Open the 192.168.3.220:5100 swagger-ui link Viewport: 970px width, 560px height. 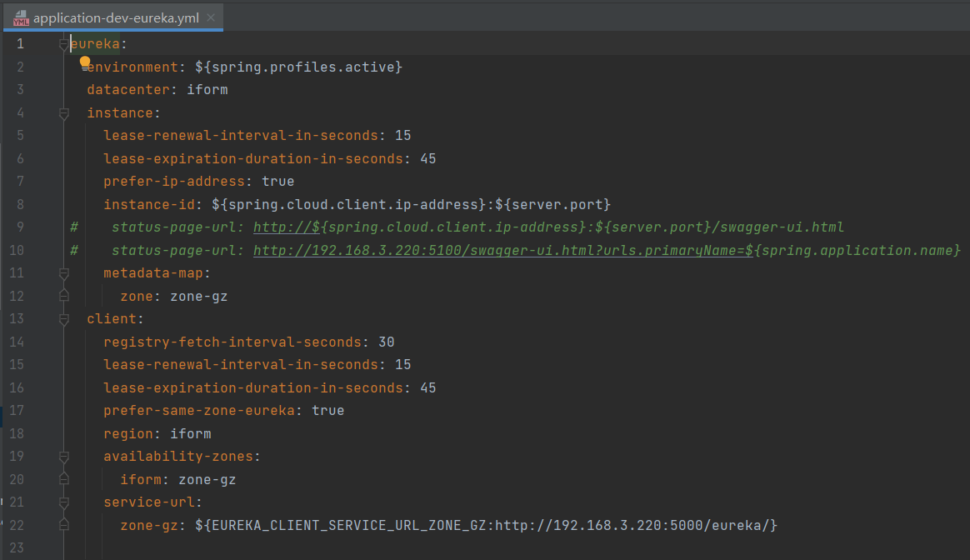click(607, 250)
